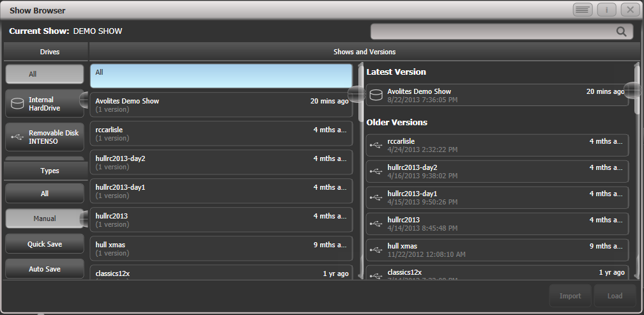This screenshot has height=315, width=644.
Task: Click the Types list scroll handle
Action: pos(84,219)
